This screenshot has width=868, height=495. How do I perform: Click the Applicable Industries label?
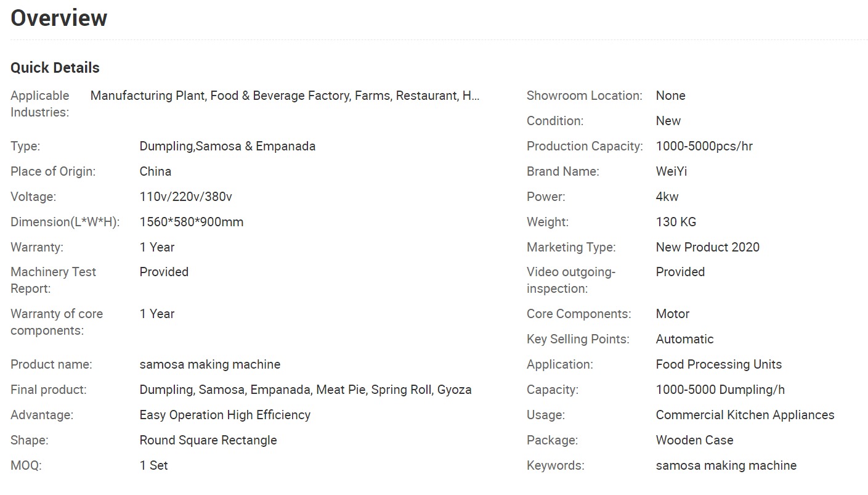coord(40,104)
